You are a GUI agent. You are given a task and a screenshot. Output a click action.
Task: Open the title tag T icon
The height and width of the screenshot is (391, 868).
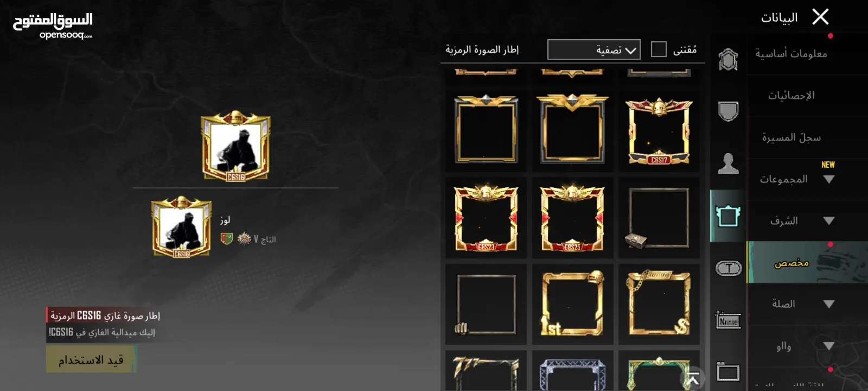728,268
